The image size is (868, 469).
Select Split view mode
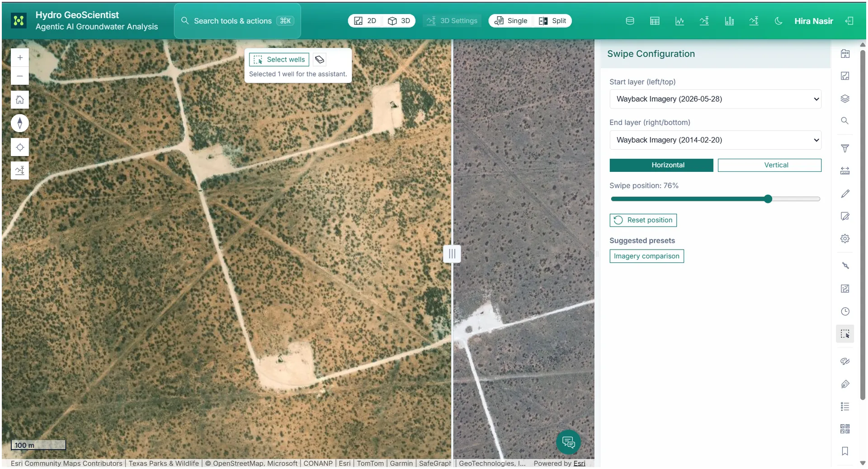pos(552,21)
